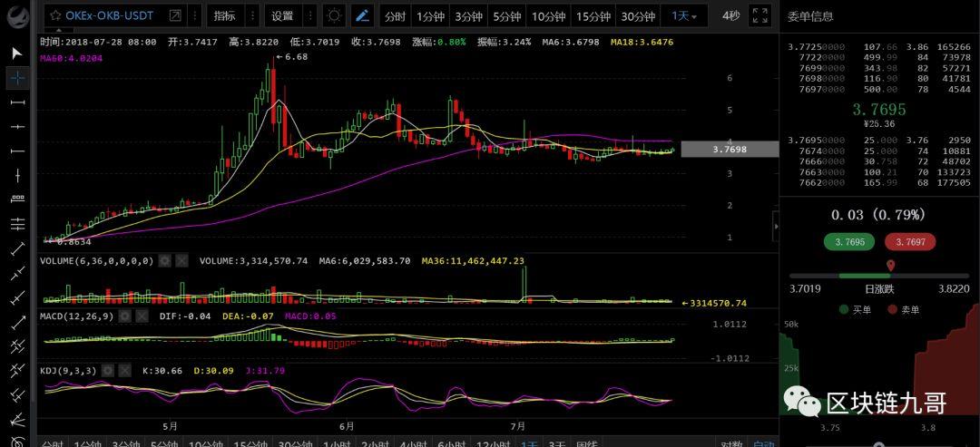Viewport: 980px width, 447px height.
Task: Expand the options dots next to 设置
Action: click(309, 16)
